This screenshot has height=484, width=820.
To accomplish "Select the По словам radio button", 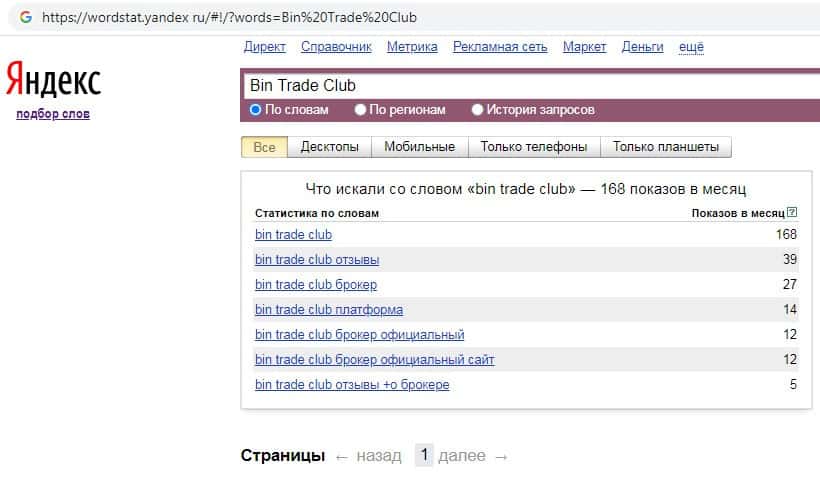I will coord(256,110).
